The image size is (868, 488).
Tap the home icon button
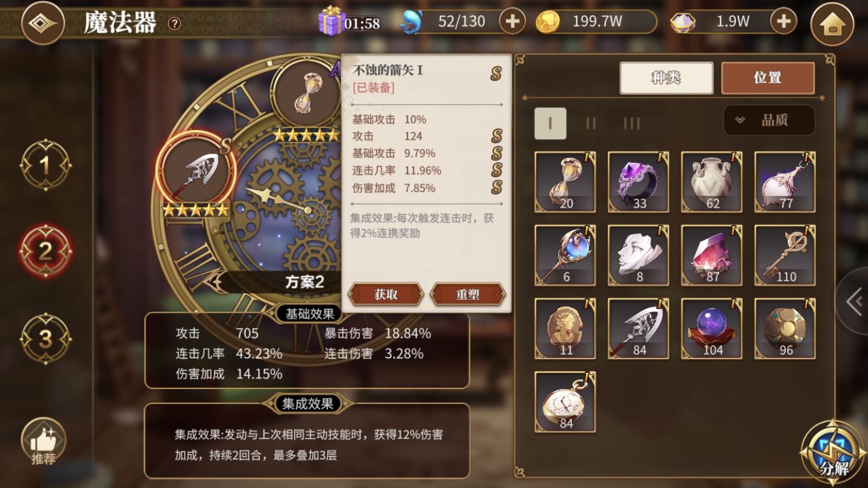tap(832, 24)
